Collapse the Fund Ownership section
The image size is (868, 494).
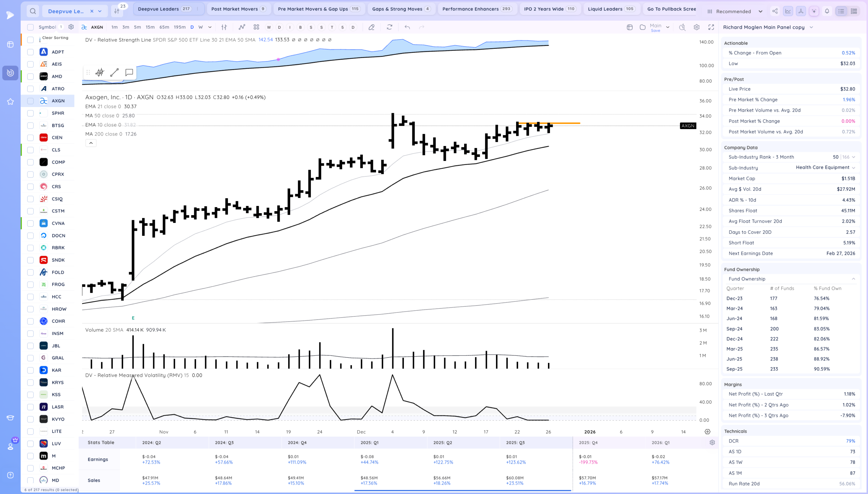click(853, 279)
